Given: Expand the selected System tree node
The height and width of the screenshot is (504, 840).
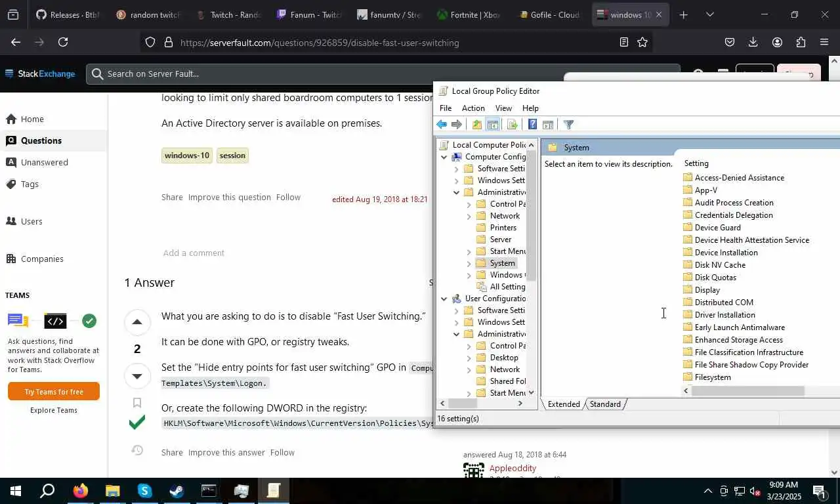Looking at the screenshot, I should (469, 263).
